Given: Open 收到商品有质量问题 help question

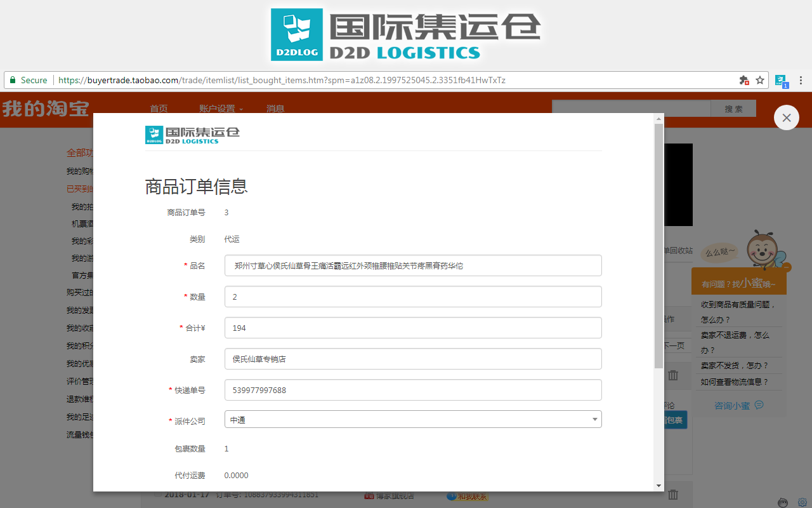Looking at the screenshot, I should pyautogui.click(x=738, y=312).
